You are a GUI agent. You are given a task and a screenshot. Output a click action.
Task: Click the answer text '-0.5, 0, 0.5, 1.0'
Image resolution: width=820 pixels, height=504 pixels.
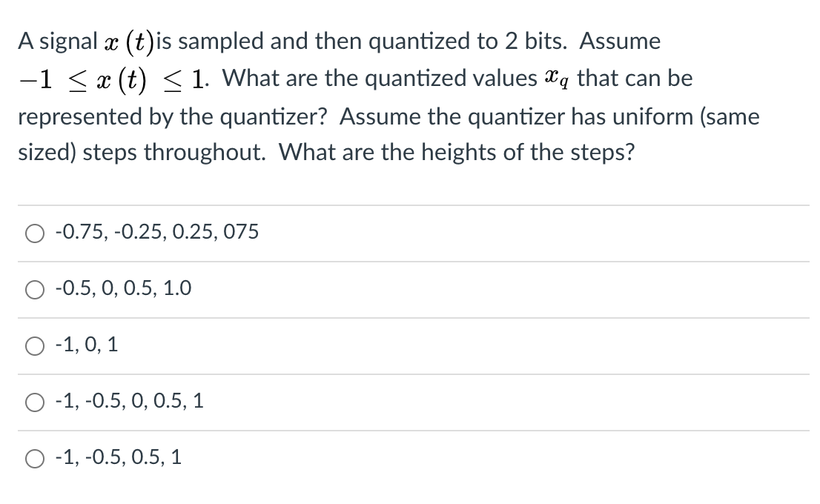pyautogui.click(x=123, y=289)
